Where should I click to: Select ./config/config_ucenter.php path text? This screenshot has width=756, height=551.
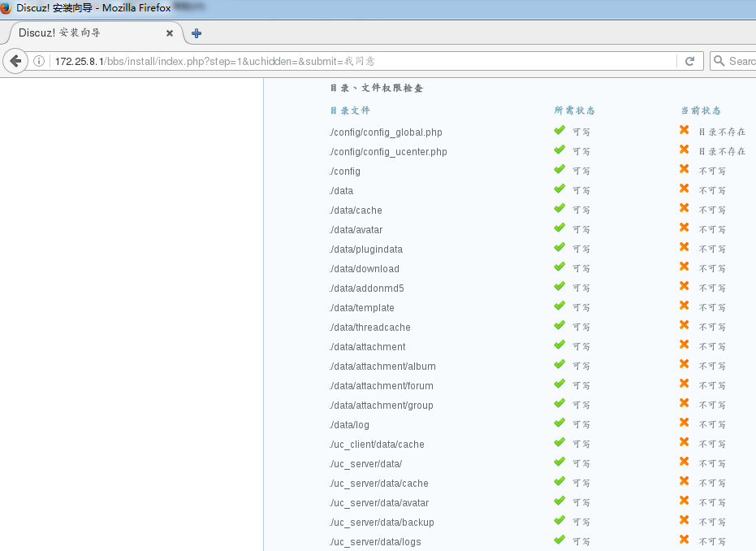click(388, 152)
